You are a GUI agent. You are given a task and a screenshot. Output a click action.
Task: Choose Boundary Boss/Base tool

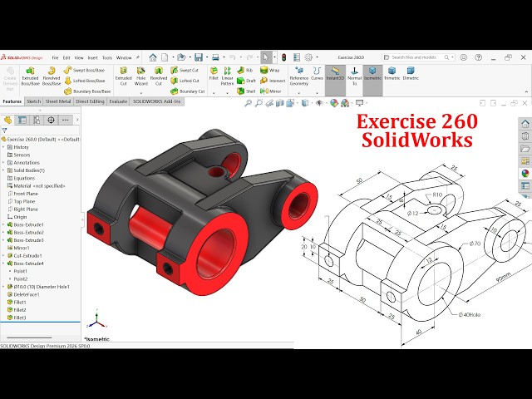click(87, 91)
